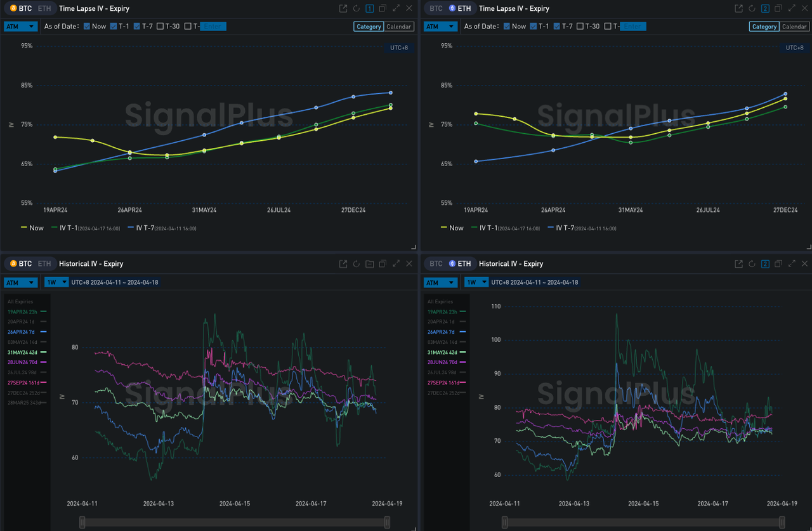Select Category view in ETH Time Lapse panel
Screen dimensions: 812x531
pyautogui.click(x=764, y=27)
